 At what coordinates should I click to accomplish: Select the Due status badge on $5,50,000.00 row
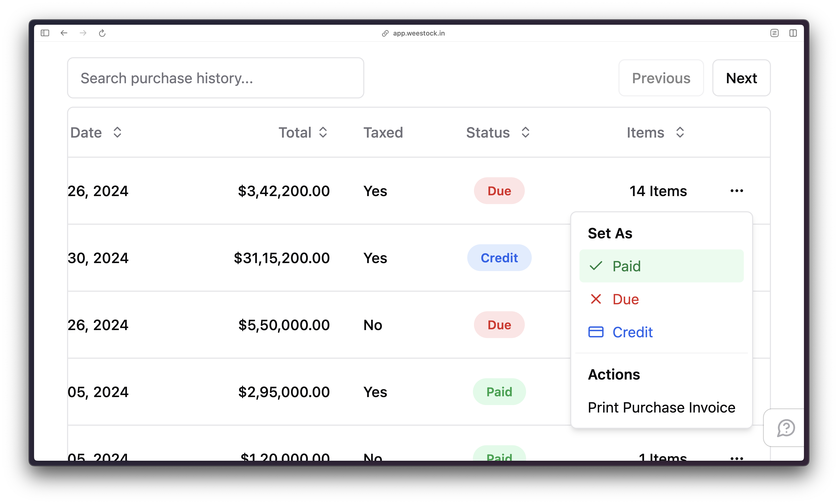point(499,325)
